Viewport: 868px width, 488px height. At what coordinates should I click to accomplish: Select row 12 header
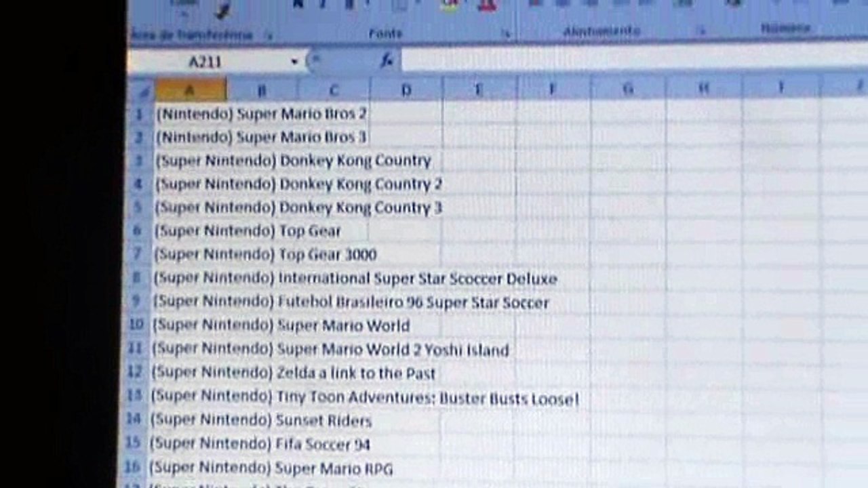[135, 372]
